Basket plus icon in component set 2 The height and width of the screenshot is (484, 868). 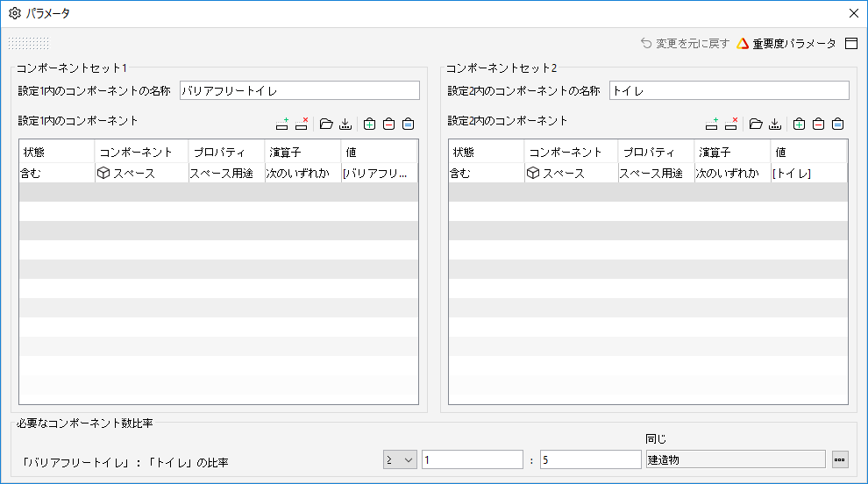[800, 124]
